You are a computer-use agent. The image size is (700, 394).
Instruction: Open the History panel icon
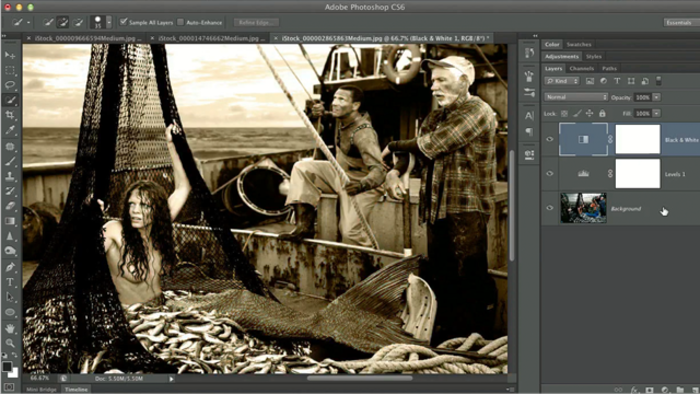pyautogui.click(x=529, y=53)
